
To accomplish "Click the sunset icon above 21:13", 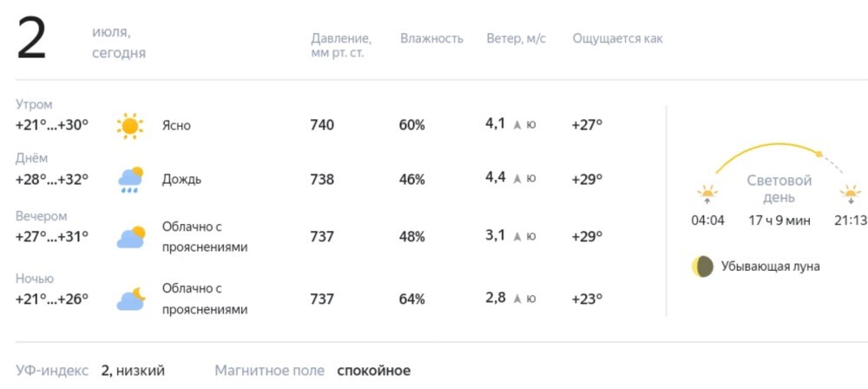I will [851, 195].
